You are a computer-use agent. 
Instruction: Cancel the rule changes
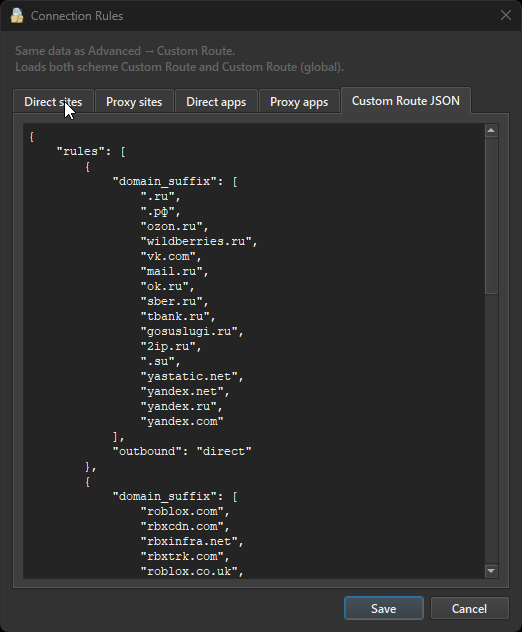(x=470, y=608)
